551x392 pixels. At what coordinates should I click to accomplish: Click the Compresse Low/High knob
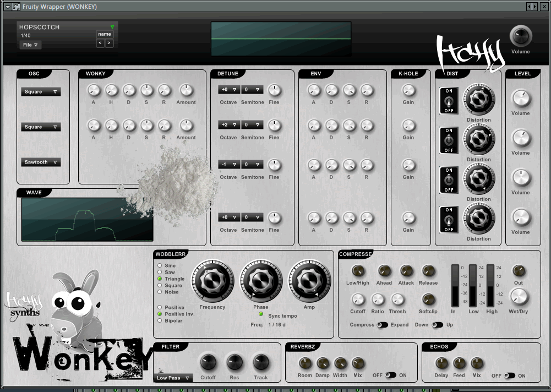click(x=358, y=271)
